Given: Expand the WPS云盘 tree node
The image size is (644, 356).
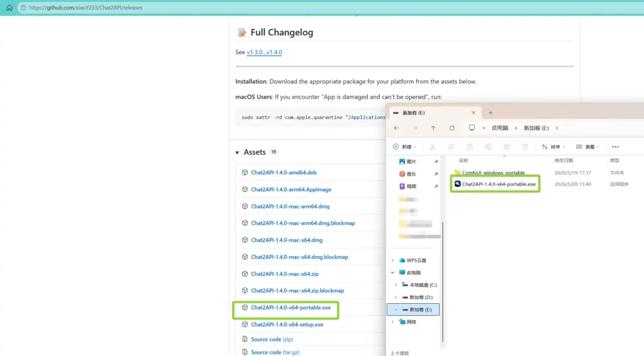Looking at the screenshot, I should pos(392,260).
